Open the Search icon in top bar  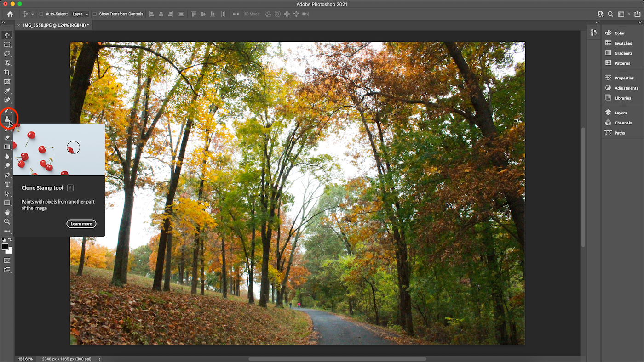point(610,14)
